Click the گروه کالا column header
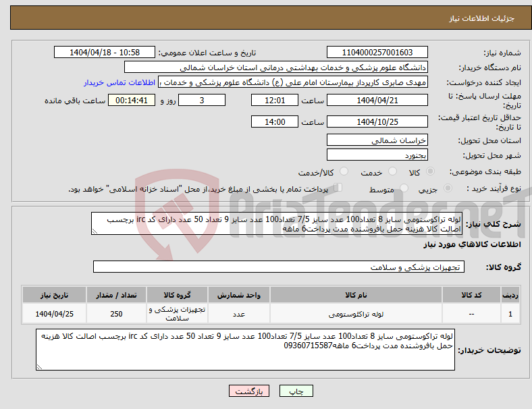The image size is (532, 409). pos(177,295)
